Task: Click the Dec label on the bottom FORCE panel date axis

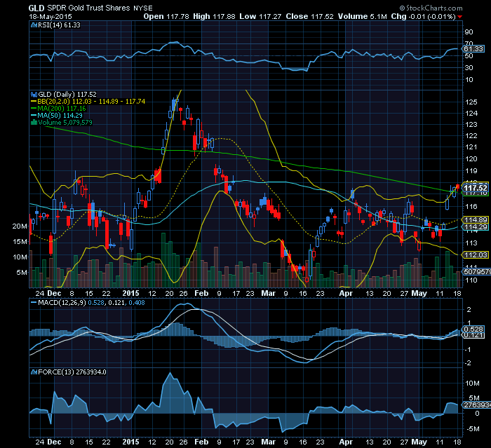Action: pyautogui.click(x=54, y=442)
